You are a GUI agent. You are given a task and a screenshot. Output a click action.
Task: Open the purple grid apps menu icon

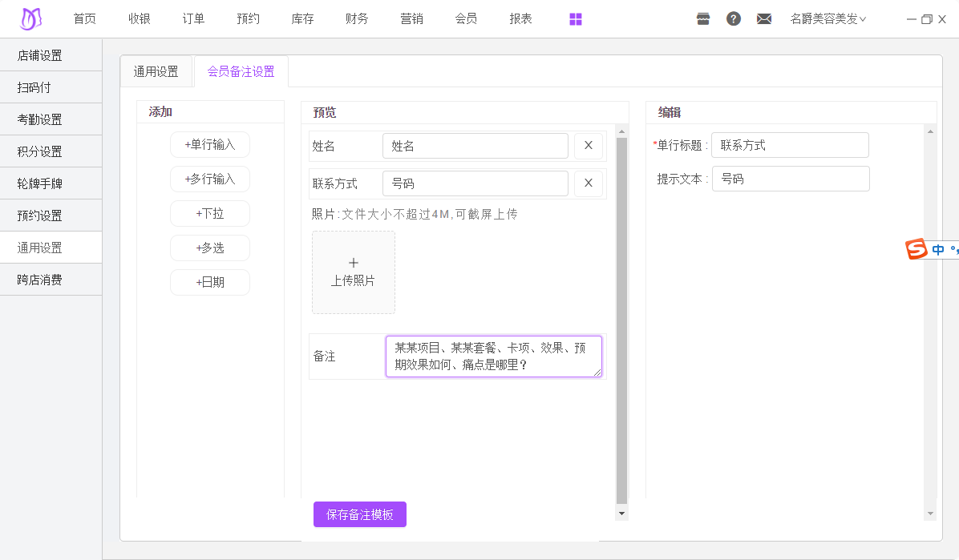pyautogui.click(x=576, y=19)
